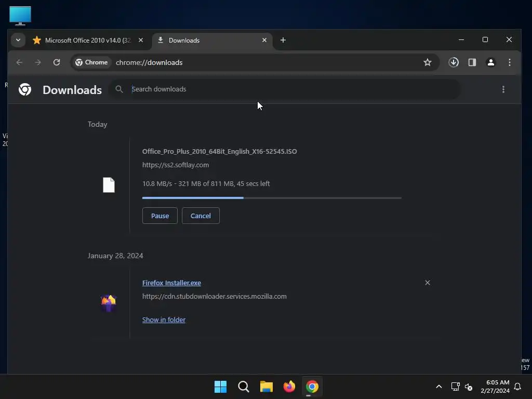Open Windows taskbar search

244,387
